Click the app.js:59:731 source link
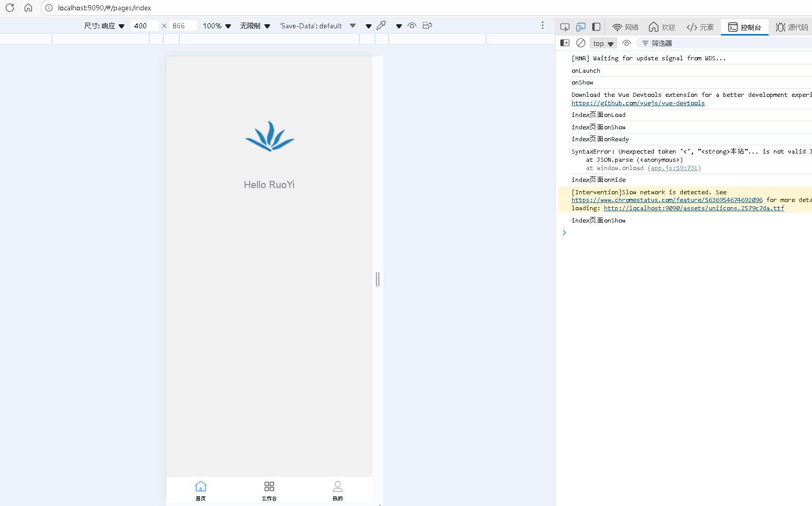The width and height of the screenshot is (812, 506). 674,168
